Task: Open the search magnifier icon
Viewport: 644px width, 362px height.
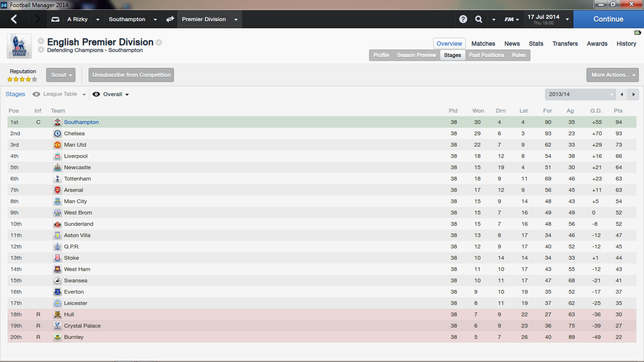Action: tap(479, 19)
